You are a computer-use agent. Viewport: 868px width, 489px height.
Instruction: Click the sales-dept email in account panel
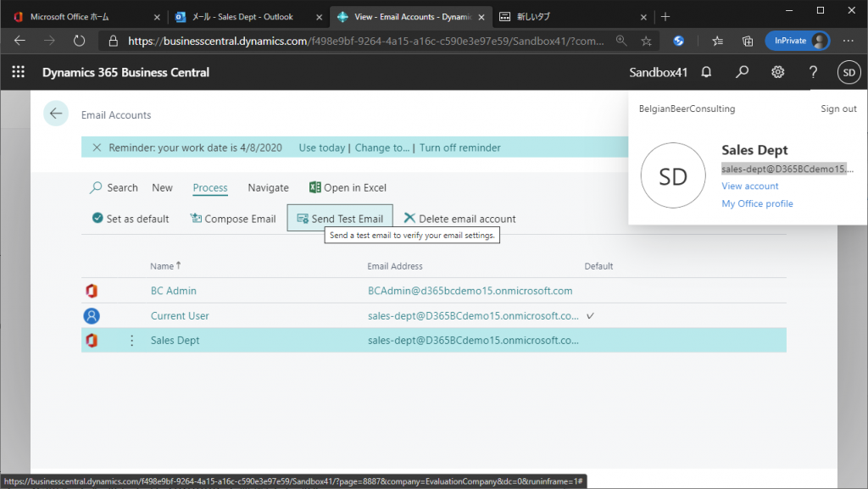pos(787,169)
